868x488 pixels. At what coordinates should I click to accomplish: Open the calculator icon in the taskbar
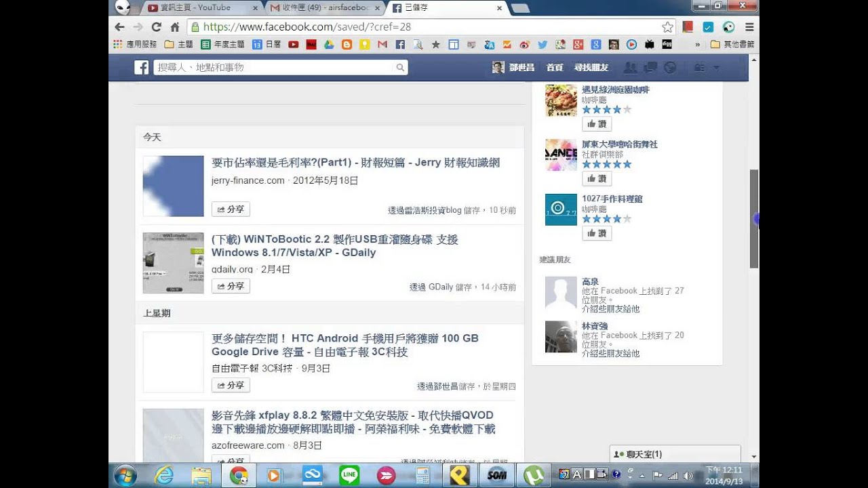pyautogui.click(x=423, y=476)
